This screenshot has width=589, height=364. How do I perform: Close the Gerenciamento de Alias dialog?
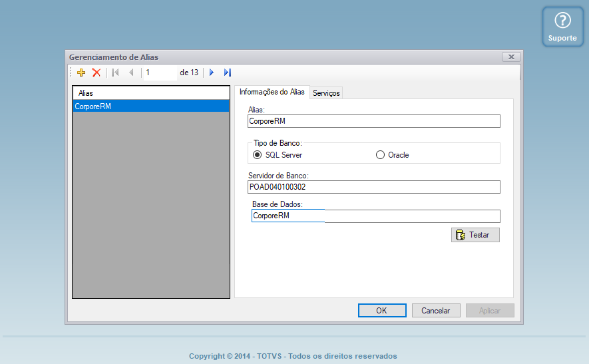pyautogui.click(x=511, y=57)
